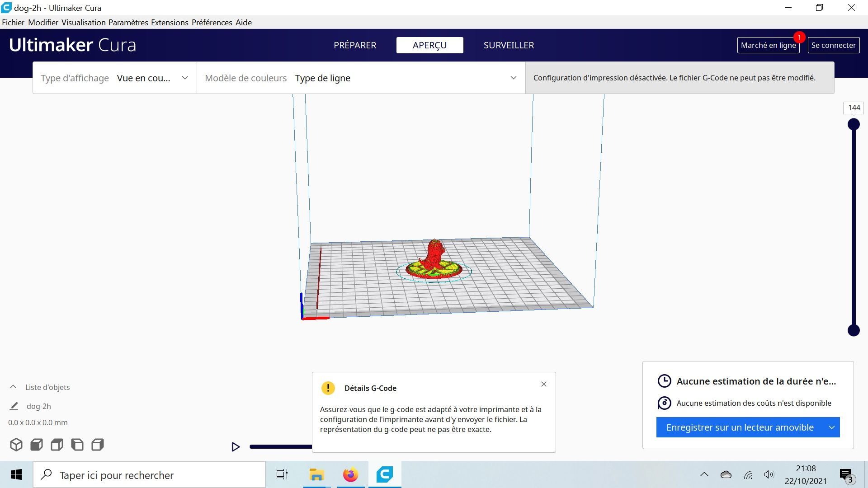Open Task View in the taskbar

coord(282,475)
